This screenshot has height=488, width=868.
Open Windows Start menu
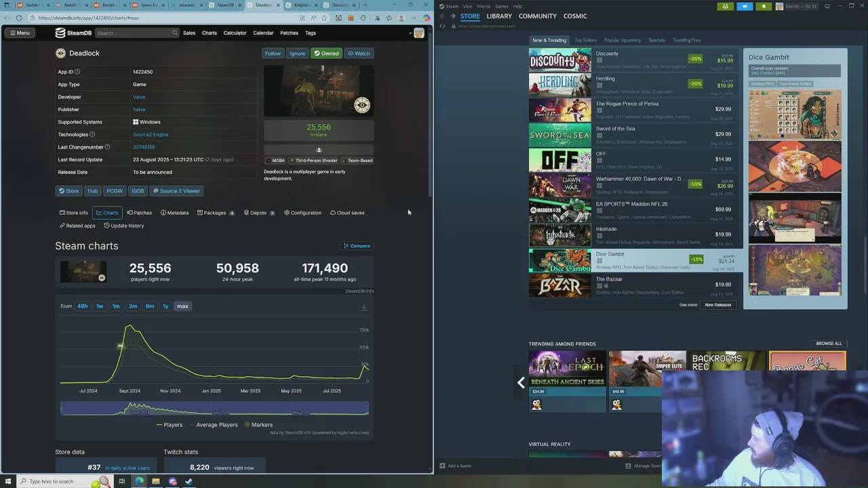(7, 481)
